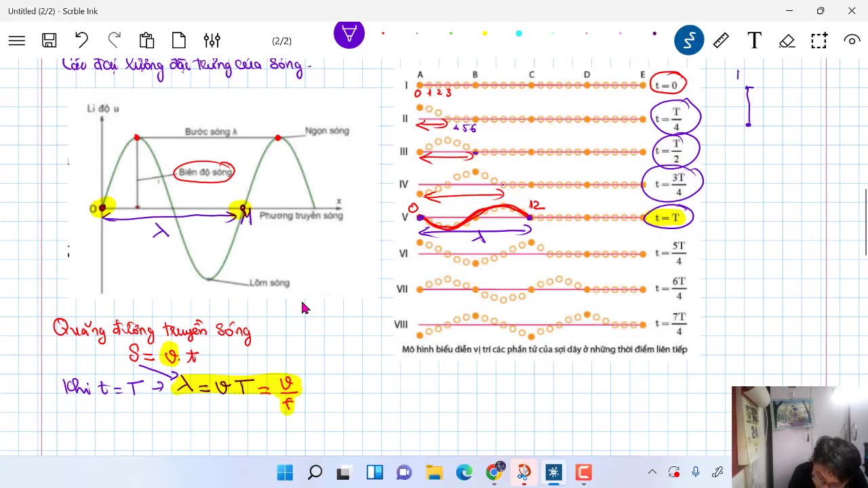Viewport: 868px width, 488px height.
Task: Open the pen menu tray icon
Action: pyautogui.click(x=717, y=472)
